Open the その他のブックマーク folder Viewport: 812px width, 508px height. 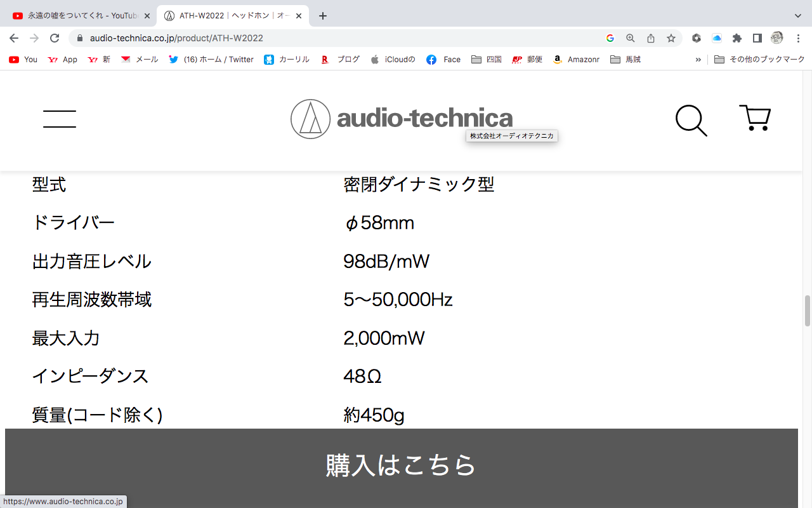[x=759, y=60]
